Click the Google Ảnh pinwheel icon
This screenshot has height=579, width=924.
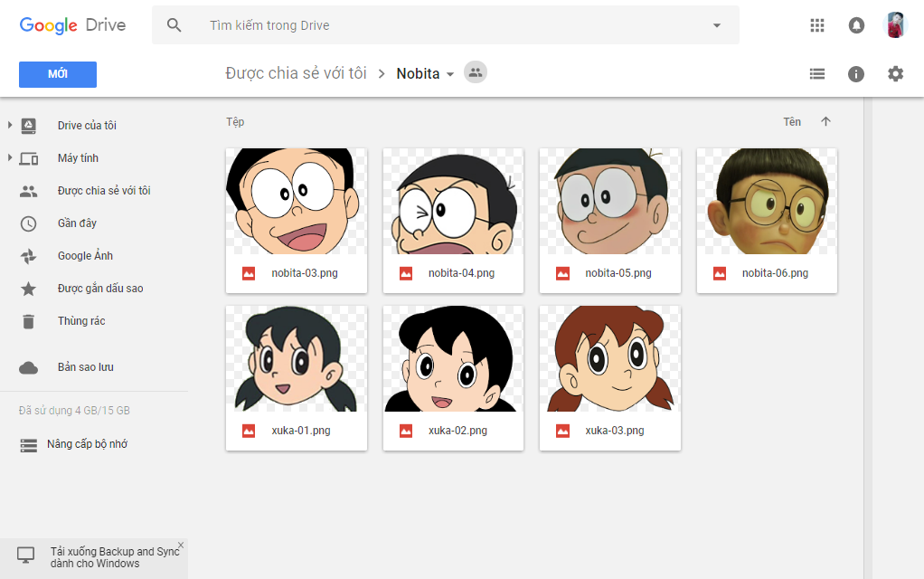28,256
